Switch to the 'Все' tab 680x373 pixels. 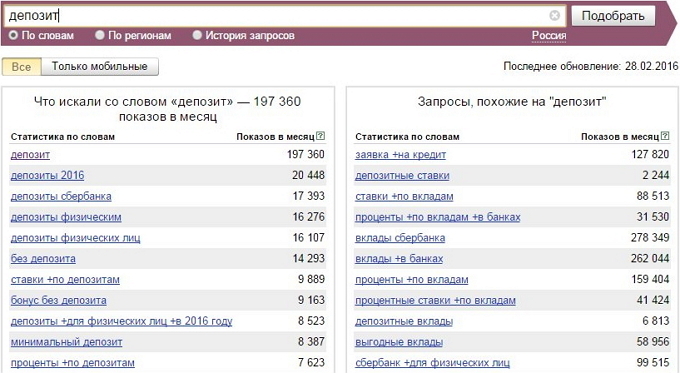[21, 67]
